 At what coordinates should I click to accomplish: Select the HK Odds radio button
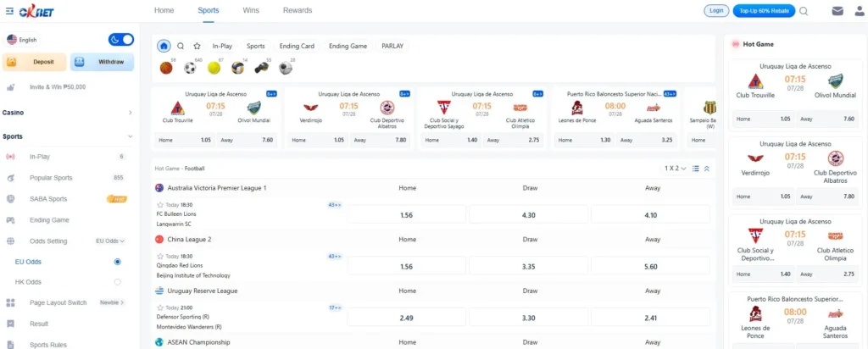[x=117, y=282]
